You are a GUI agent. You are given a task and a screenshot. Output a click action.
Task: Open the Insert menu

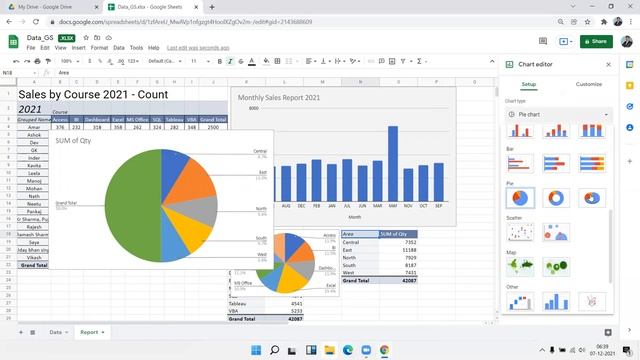point(78,48)
